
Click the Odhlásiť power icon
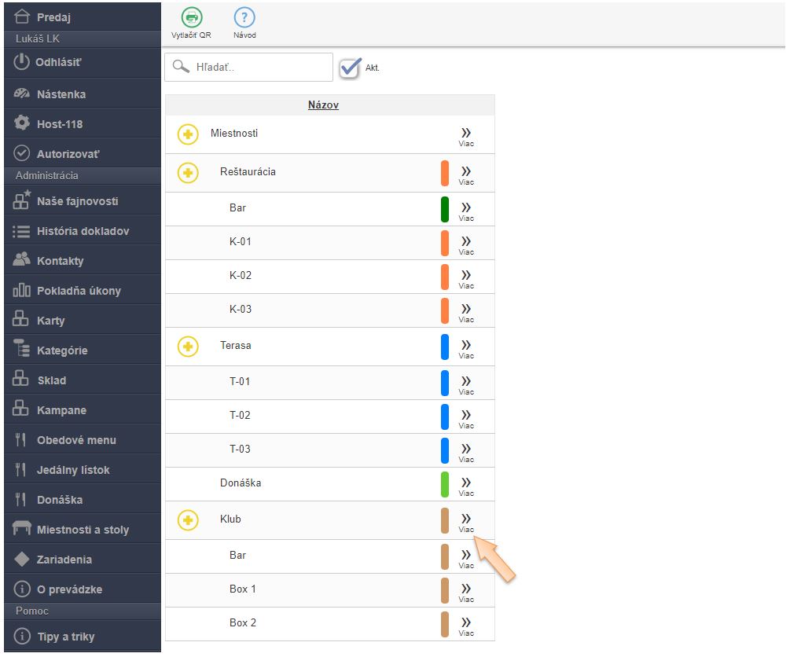tap(22, 62)
